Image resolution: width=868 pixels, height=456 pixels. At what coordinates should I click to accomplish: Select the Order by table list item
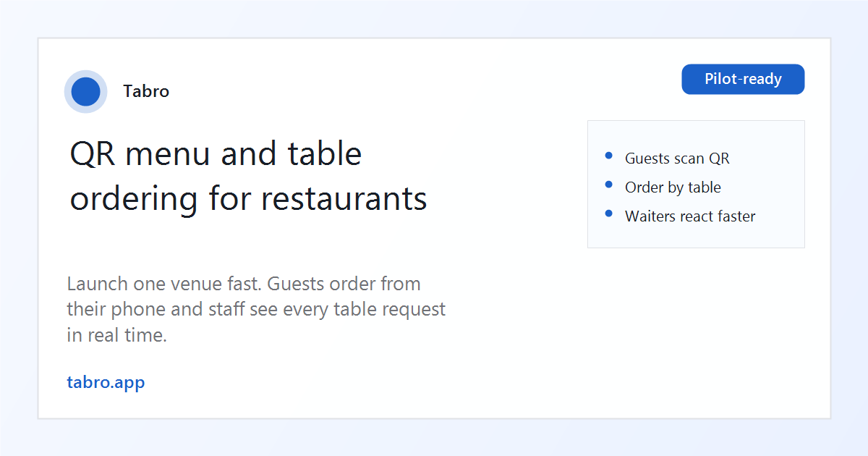point(673,187)
